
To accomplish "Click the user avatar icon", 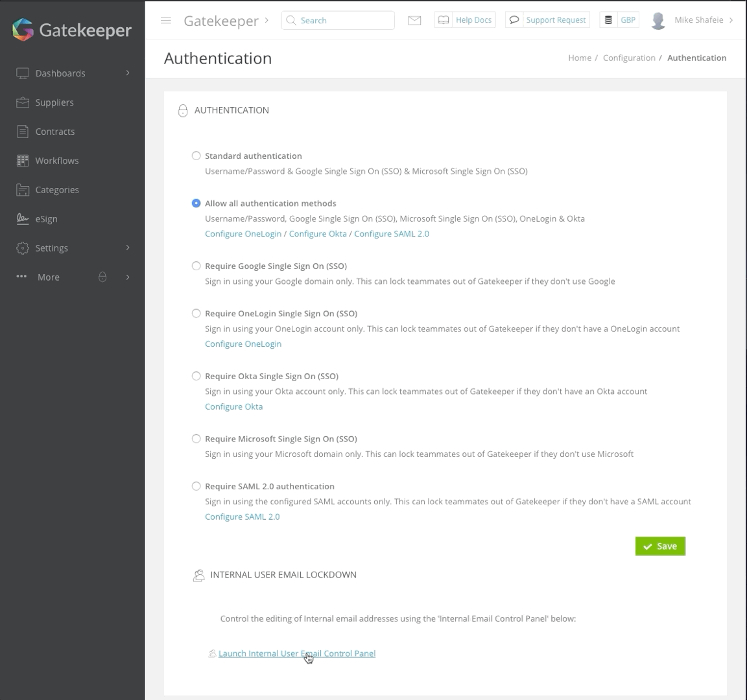I will point(658,21).
